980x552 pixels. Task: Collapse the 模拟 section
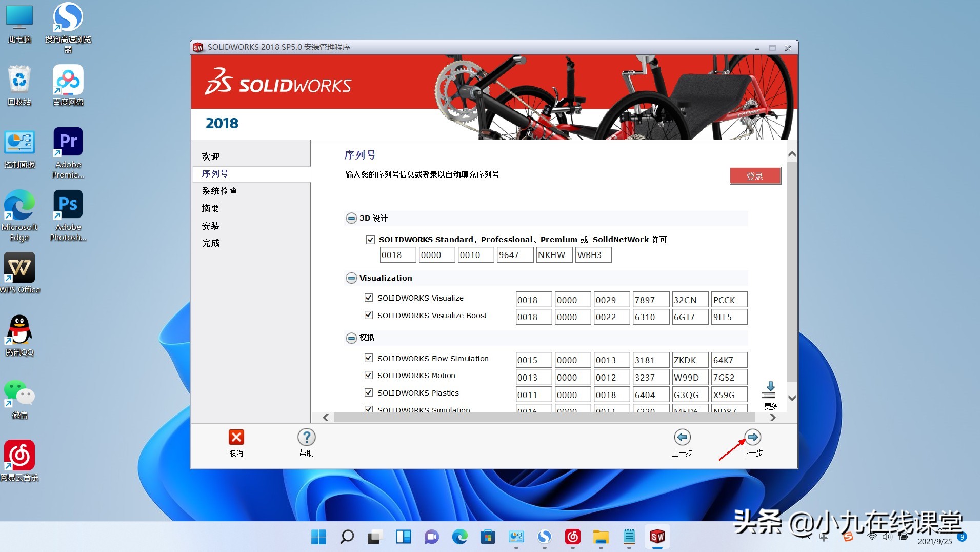(x=352, y=338)
